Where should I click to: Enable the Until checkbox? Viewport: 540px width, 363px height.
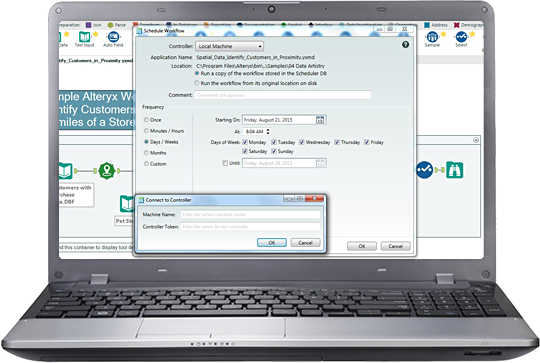pos(225,163)
